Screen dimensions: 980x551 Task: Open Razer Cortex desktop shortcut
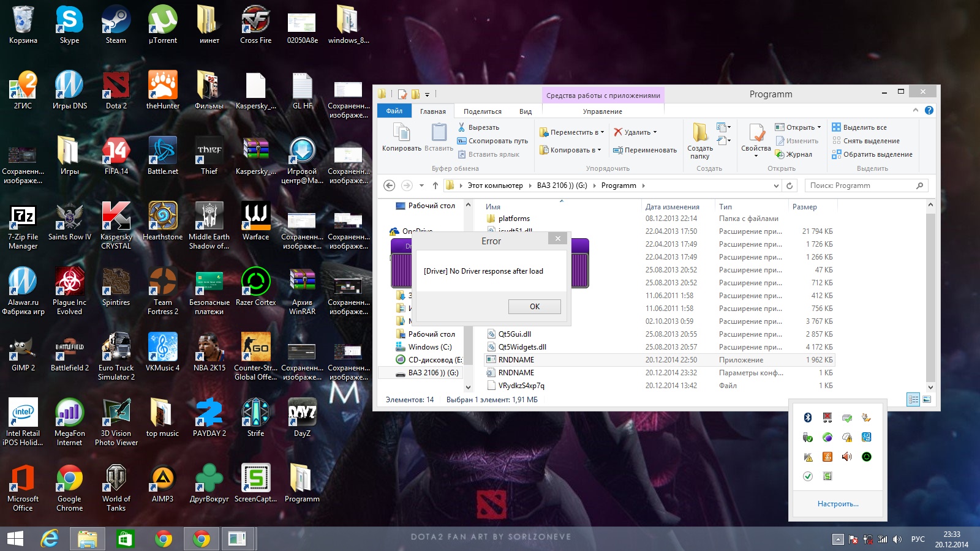click(255, 287)
